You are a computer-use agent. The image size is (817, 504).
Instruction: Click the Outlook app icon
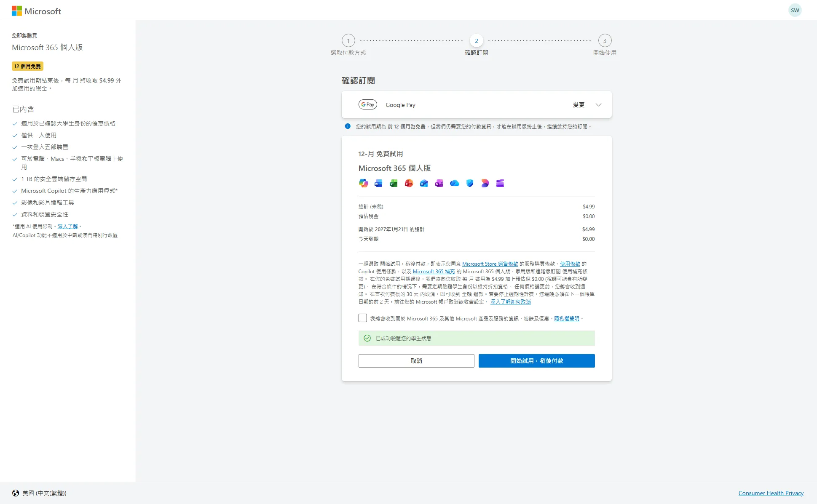[x=424, y=183]
